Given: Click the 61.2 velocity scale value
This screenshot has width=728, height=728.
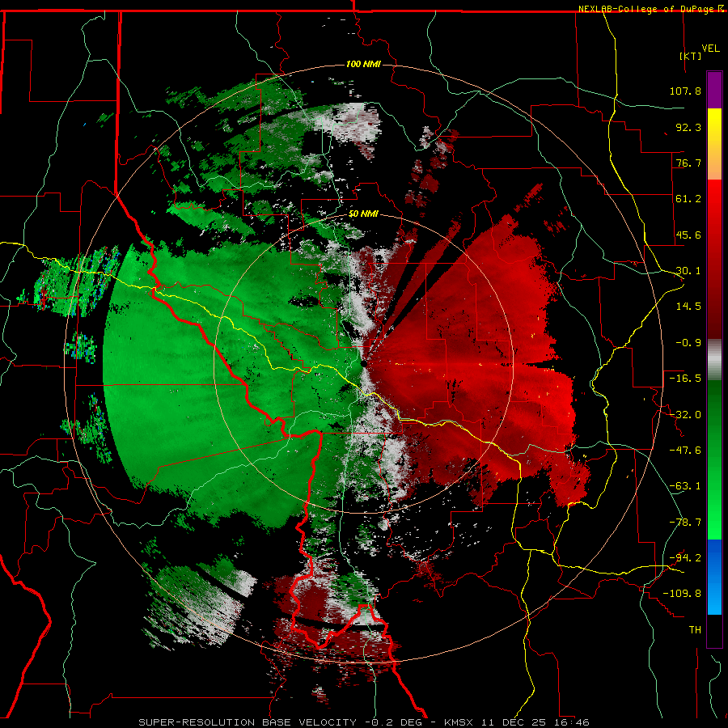Looking at the screenshot, I should (x=688, y=199).
